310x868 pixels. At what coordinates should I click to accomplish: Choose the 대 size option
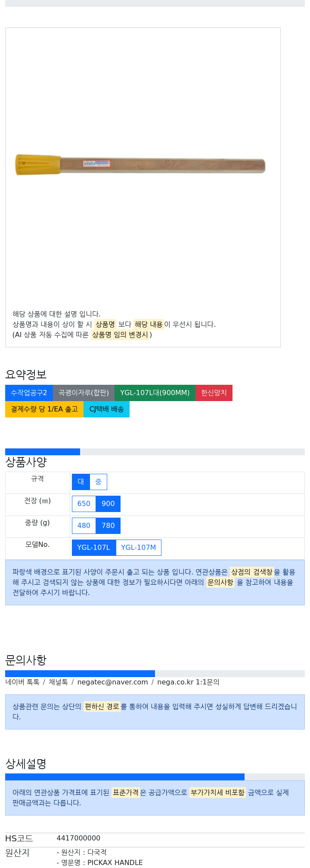click(x=81, y=482)
